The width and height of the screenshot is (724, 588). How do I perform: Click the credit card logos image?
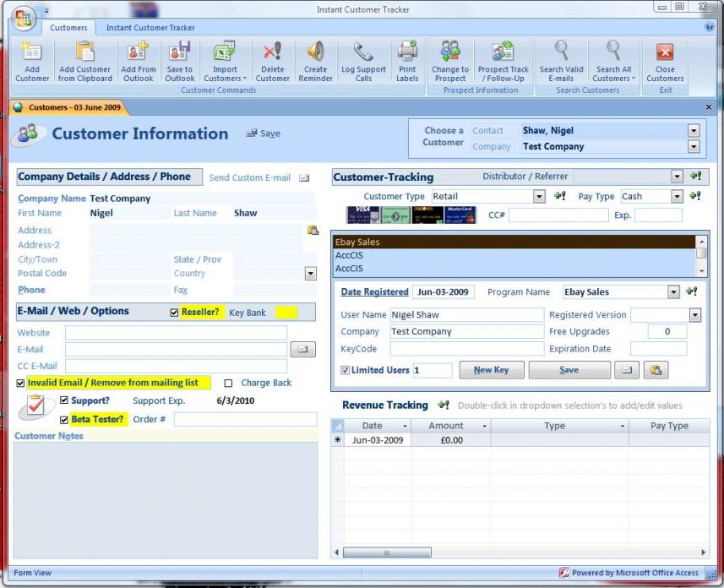click(x=411, y=215)
